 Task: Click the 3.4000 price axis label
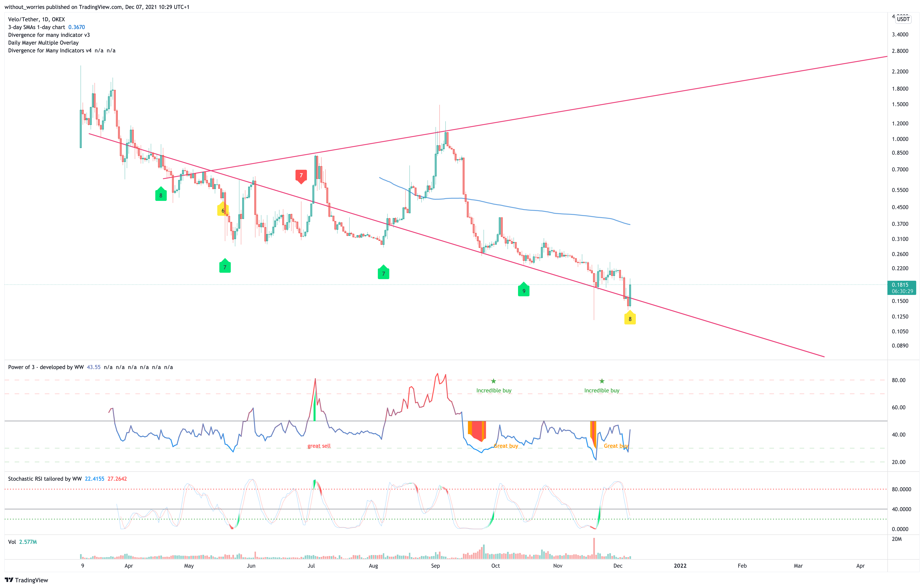900,35
